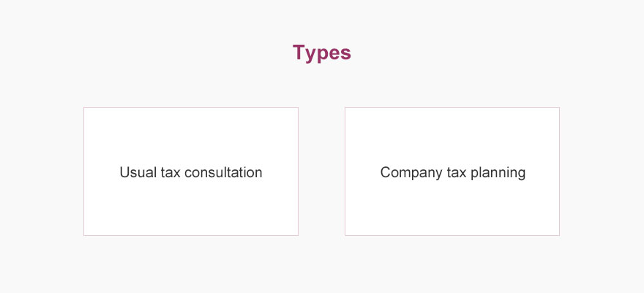
Task: Click the Types heading
Action: tap(322, 53)
